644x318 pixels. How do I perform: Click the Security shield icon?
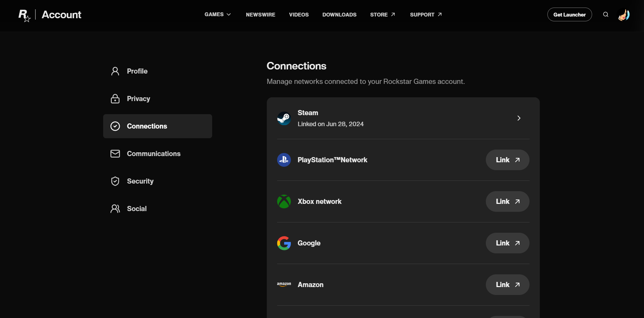point(115,181)
